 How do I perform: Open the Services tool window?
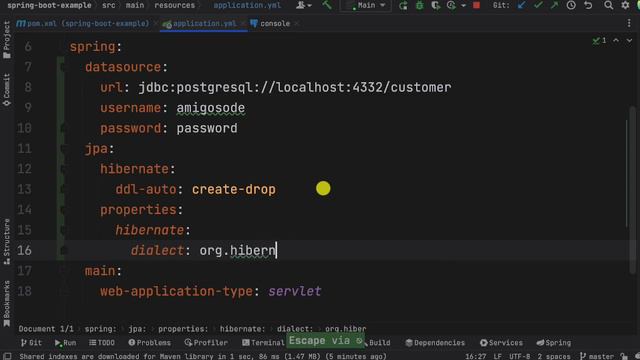click(x=501, y=343)
